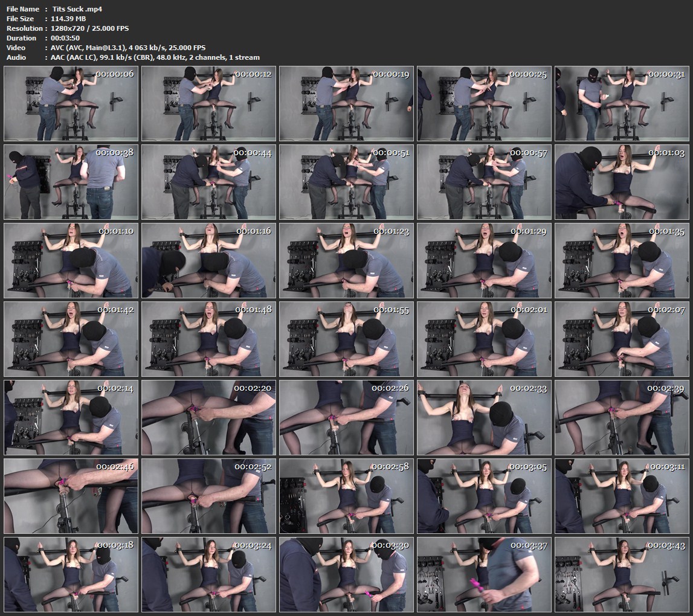Select the frame at 00:01:48
The width and height of the screenshot is (693, 616).
208,339
